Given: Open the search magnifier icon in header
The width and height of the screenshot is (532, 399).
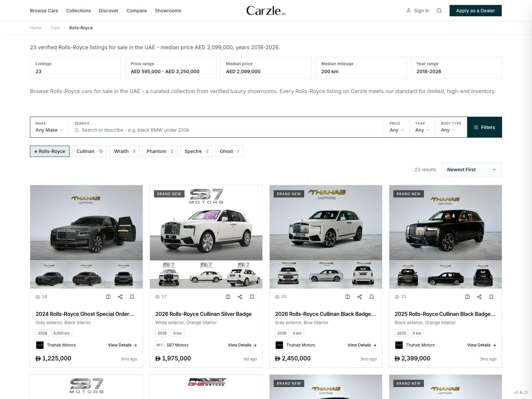Looking at the screenshot, I should 439,11.
